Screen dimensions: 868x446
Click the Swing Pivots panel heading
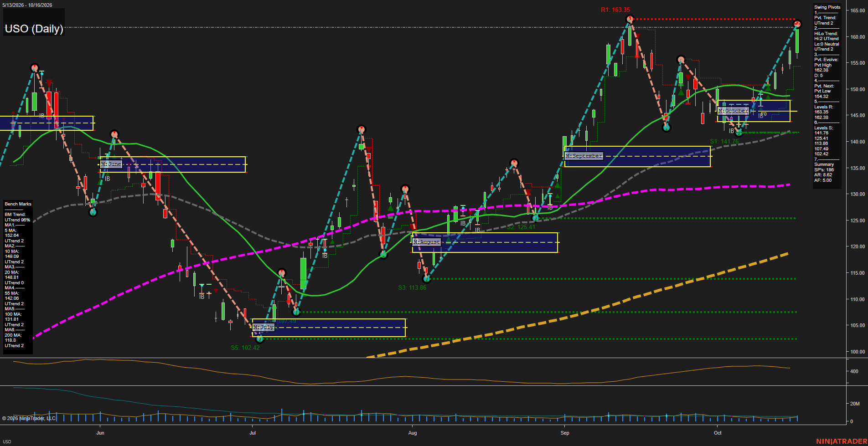[x=827, y=7]
